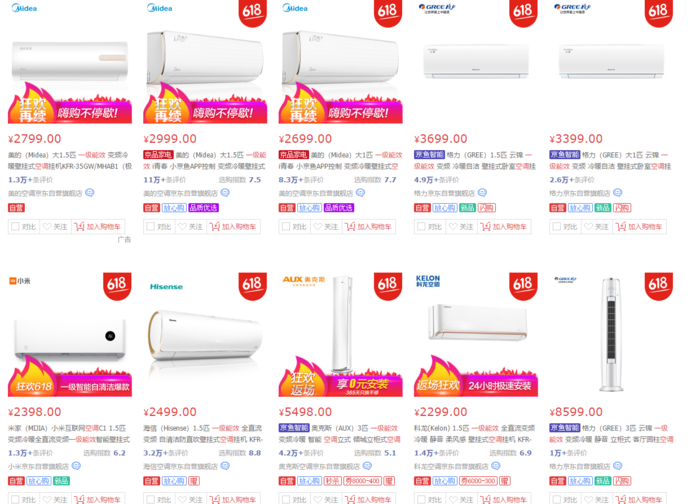Click the ¥8599.00 Gree price

(x=576, y=412)
